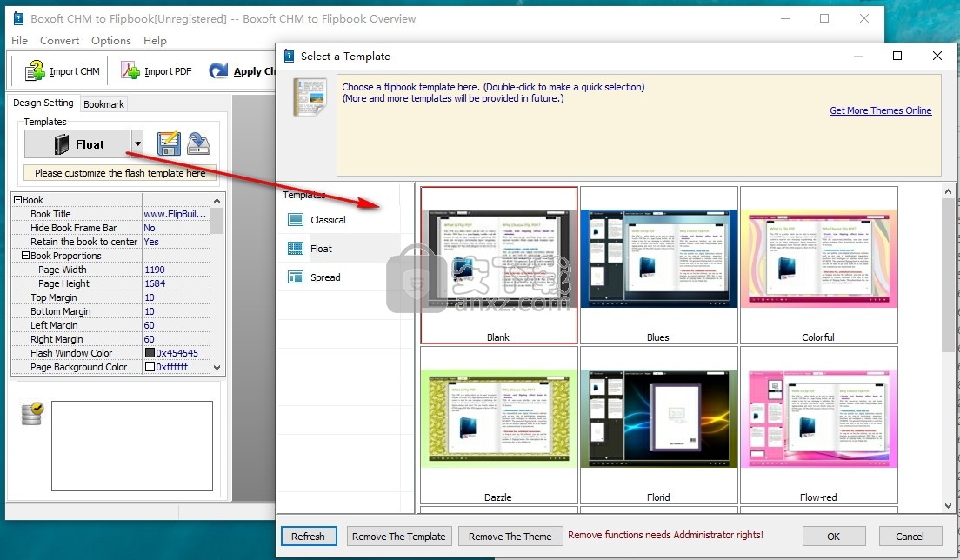Viewport: 960px width, 560px height.
Task: Click the Bottom Margin value 10
Action: (176, 311)
